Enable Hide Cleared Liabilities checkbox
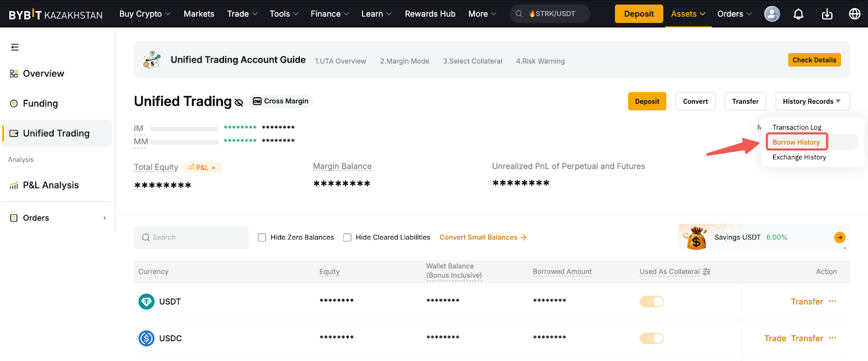The image size is (868, 361). click(347, 237)
